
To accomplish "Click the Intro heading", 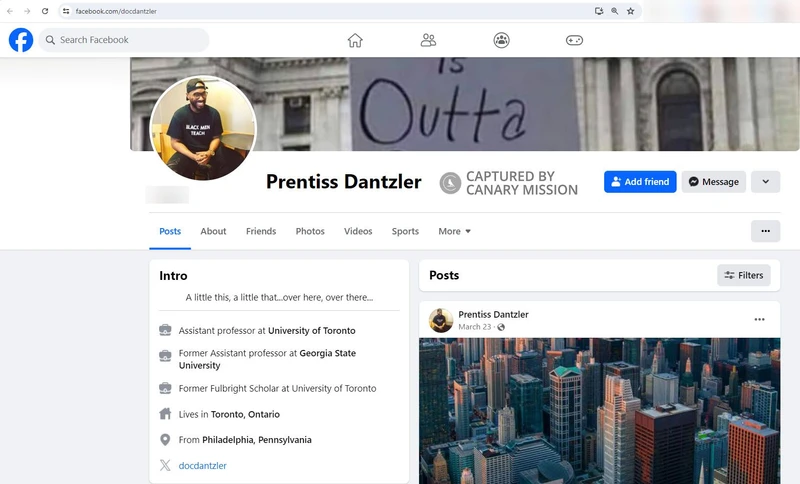I will (173, 276).
